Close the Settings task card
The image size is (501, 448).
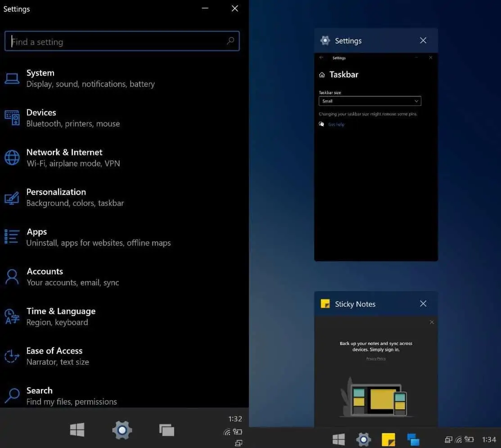[x=423, y=41]
